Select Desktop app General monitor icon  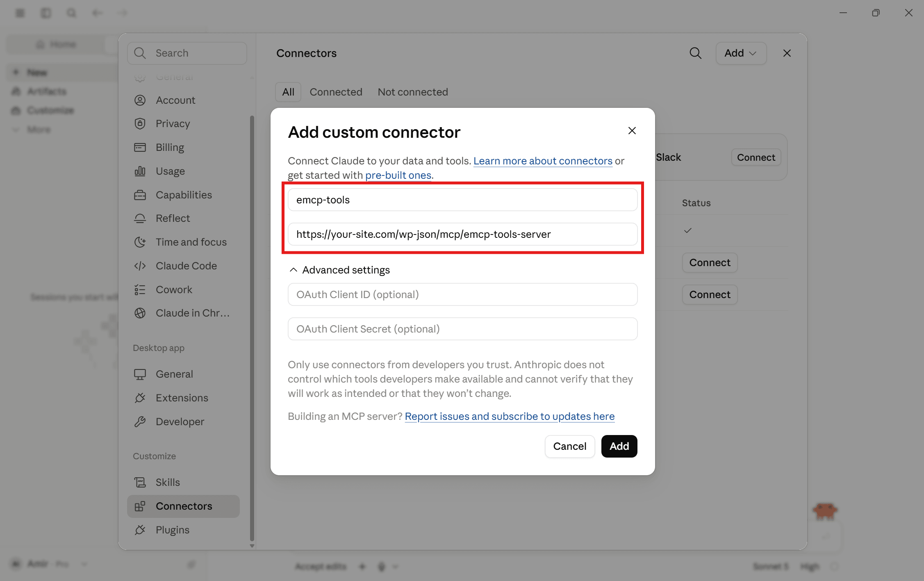point(140,374)
